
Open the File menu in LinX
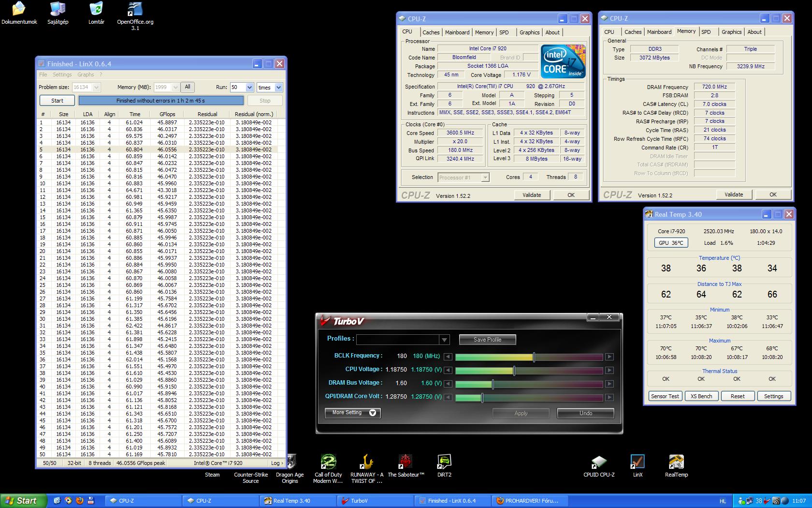pyautogui.click(x=43, y=75)
